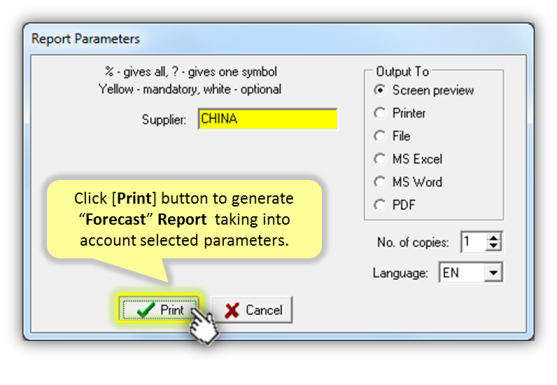This screenshot has height=385, width=557.
Task: Decrease number of copies with down arrow
Action: tap(493, 246)
